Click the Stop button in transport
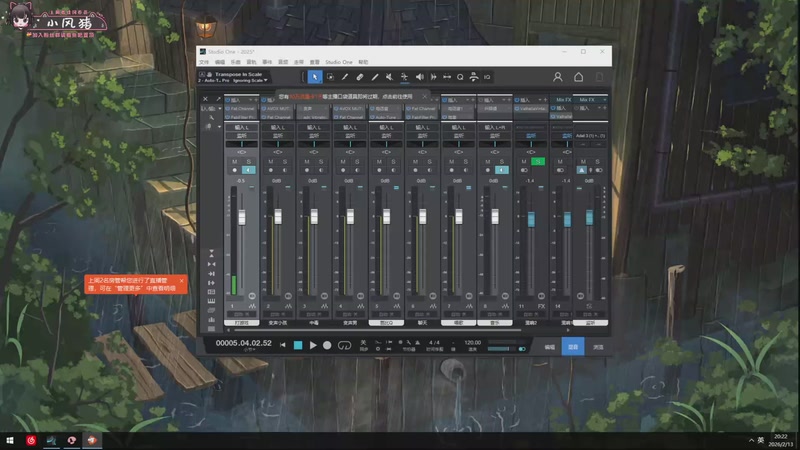The image size is (800, 450). click(298, 345)
